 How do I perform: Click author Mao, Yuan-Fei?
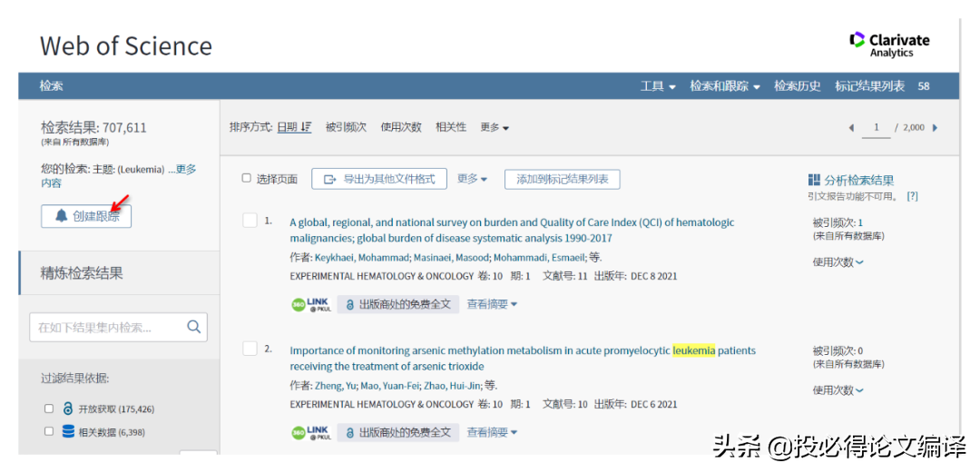pyautogui.click(x=389, y=386)
